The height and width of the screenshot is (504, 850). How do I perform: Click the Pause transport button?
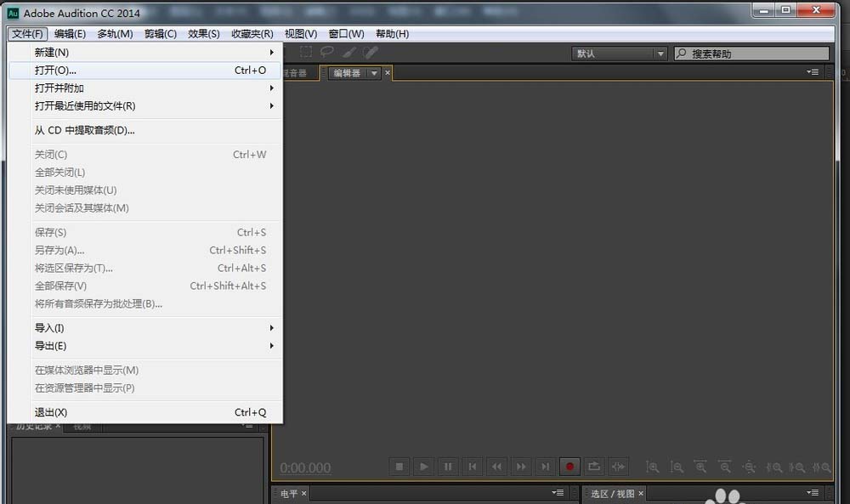tap(448, 467)
